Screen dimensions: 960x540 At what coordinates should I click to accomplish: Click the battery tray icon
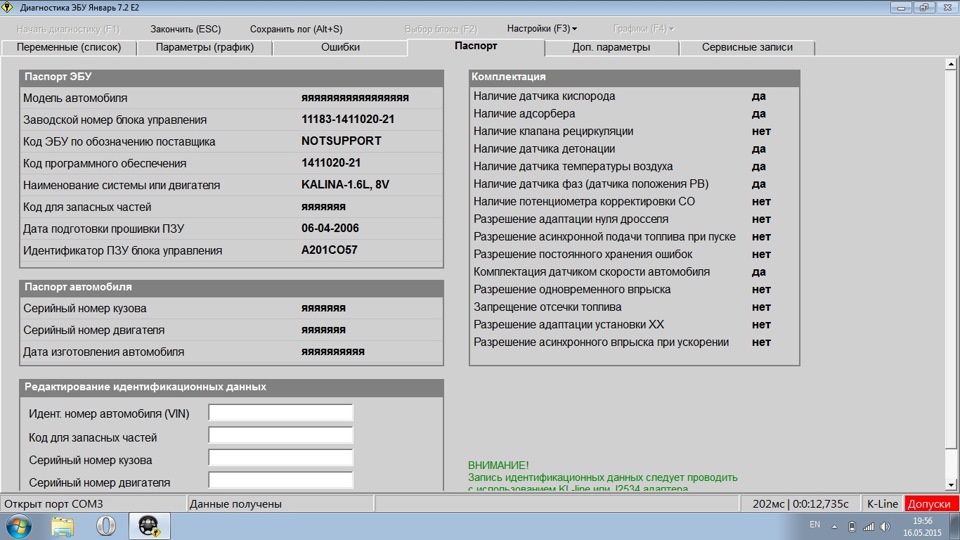851,526
